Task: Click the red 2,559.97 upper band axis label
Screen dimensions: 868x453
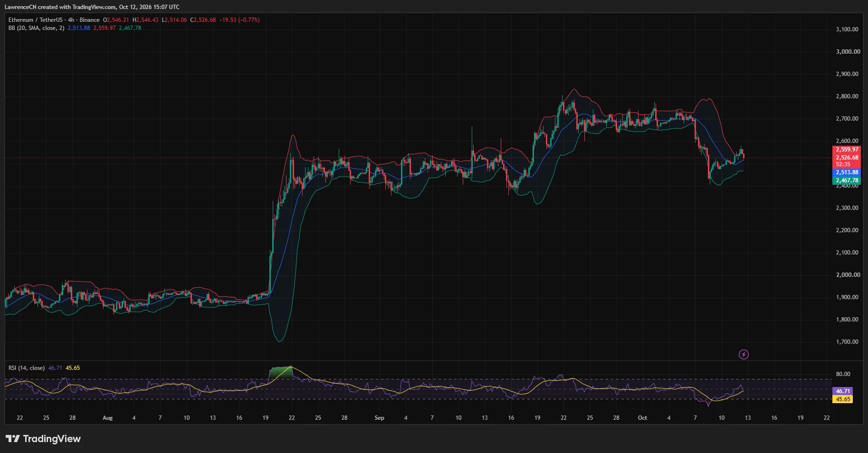Action: [847, 150]
